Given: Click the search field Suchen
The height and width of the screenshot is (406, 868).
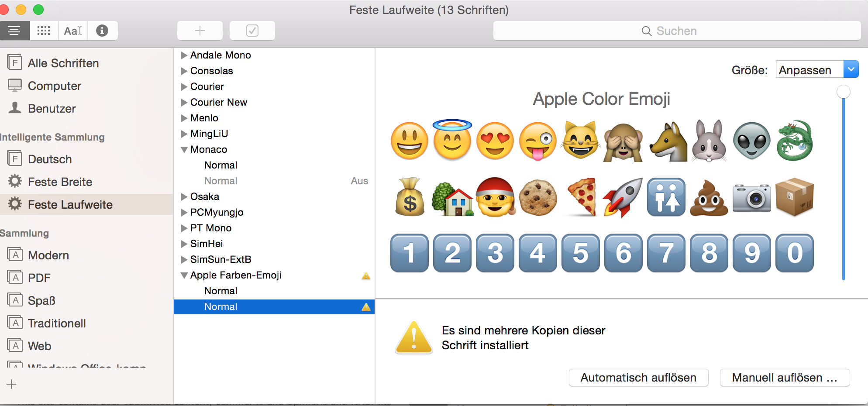Looking at the screenshot, I should tap(677, 31).
